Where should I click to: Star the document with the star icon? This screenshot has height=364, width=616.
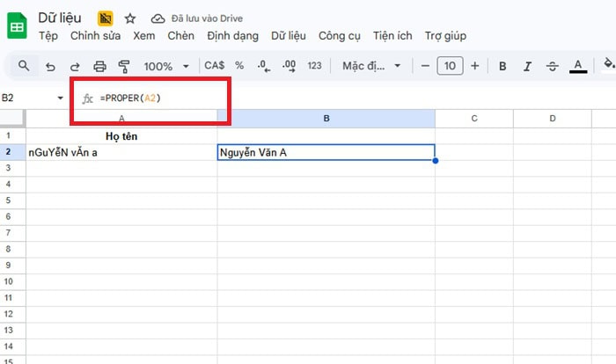130,18
